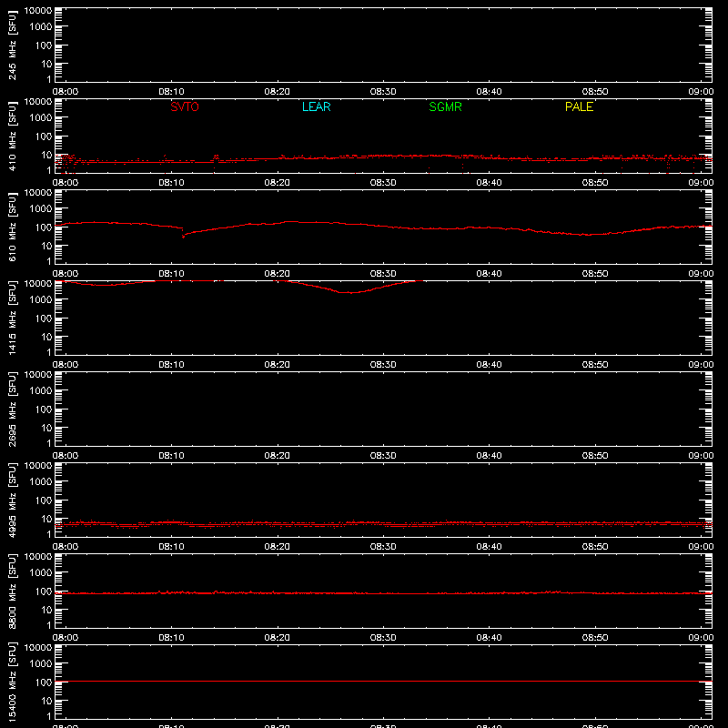Image resolution: width=728 pixels, height=728 pixels.
Task: Click the 08:30 tick under the 245 MHz panel
Action: (383, 92)
